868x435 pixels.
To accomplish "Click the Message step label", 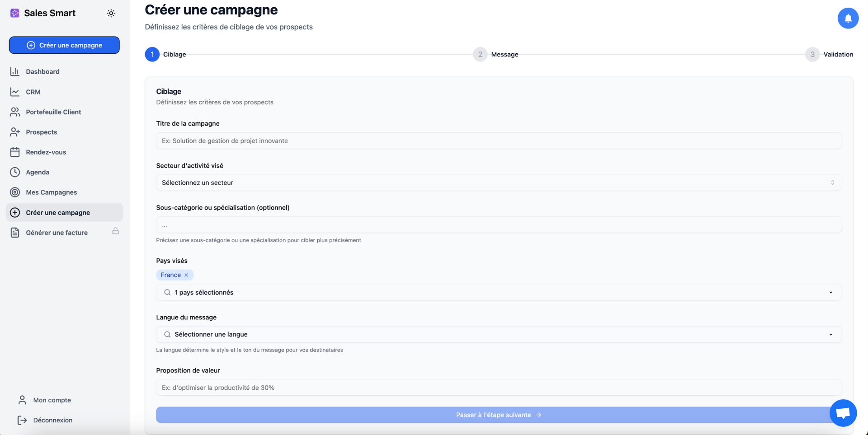I will (x=505, y=54).
